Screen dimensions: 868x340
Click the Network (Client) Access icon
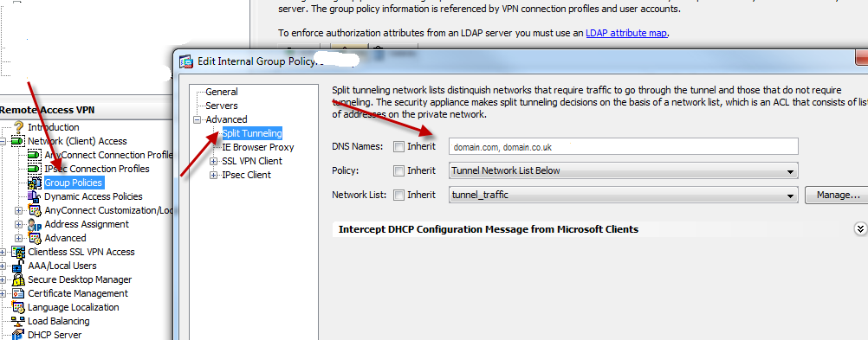(17, 141)
